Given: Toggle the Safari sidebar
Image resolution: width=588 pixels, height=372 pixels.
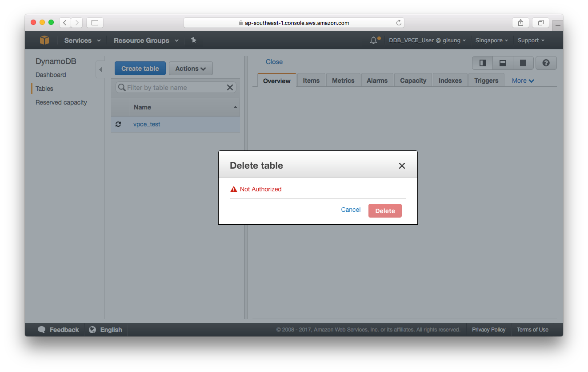Looking at the screenshot, I should point(95,23).
